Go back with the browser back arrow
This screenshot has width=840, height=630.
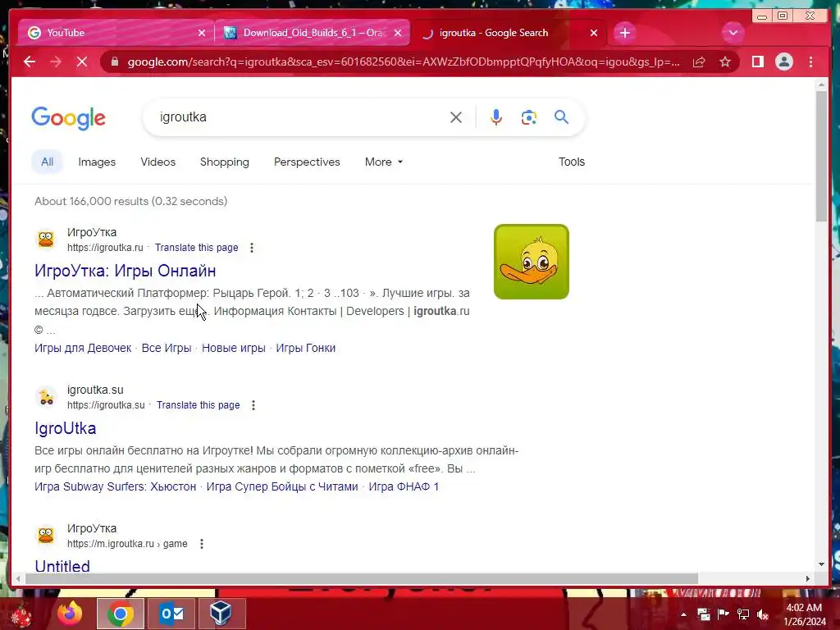pos(30,62)
